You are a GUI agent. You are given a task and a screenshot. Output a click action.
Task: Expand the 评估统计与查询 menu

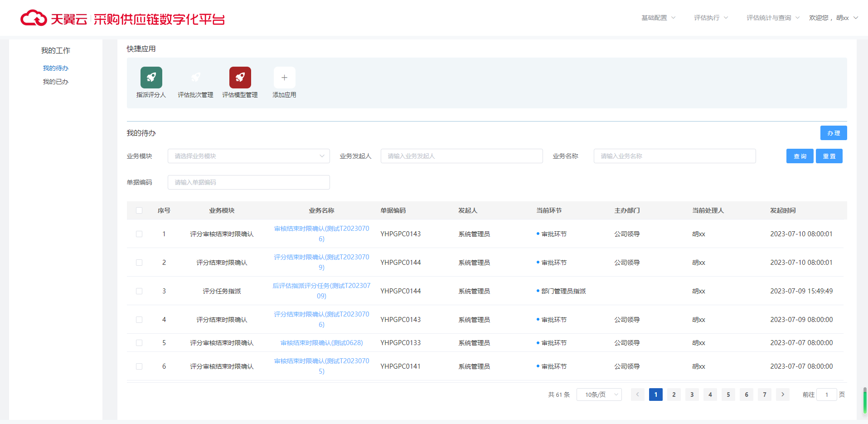coord(773,18)
